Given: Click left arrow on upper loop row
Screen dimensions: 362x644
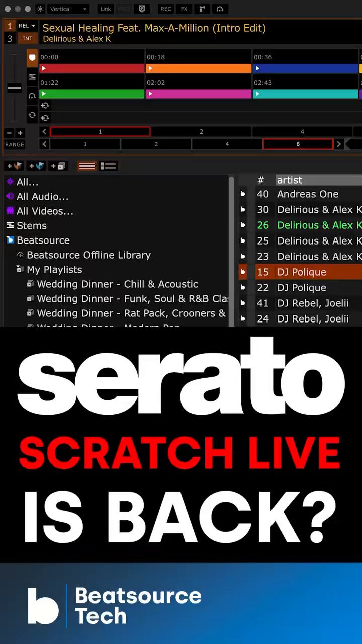Looking at the screenshot, I should point(44,132).
